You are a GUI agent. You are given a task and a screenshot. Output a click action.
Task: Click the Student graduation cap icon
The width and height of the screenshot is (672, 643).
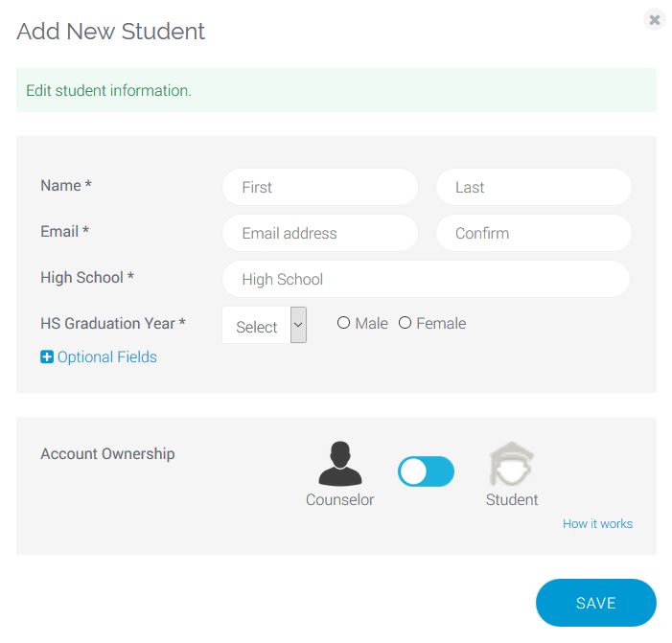pos(511,464)
